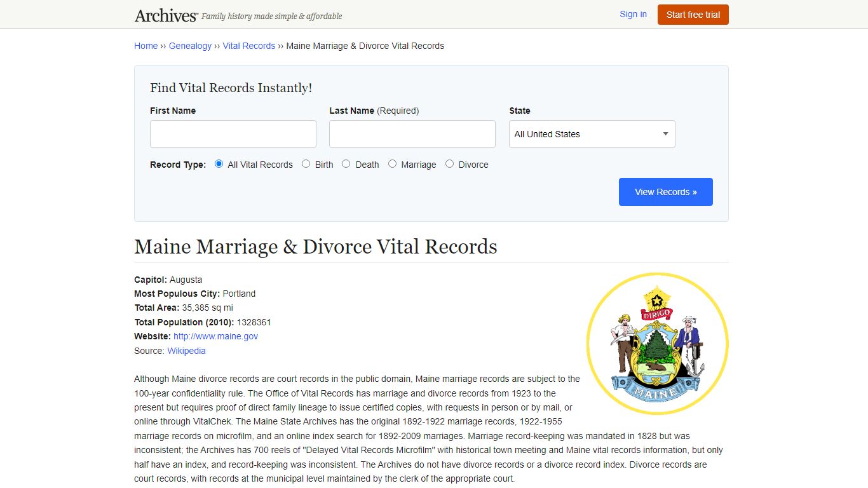Open the Vital Records breadcrumb link
Viewport: 868px width, 488px height.
pyautogui.click(x=248, y=46)
